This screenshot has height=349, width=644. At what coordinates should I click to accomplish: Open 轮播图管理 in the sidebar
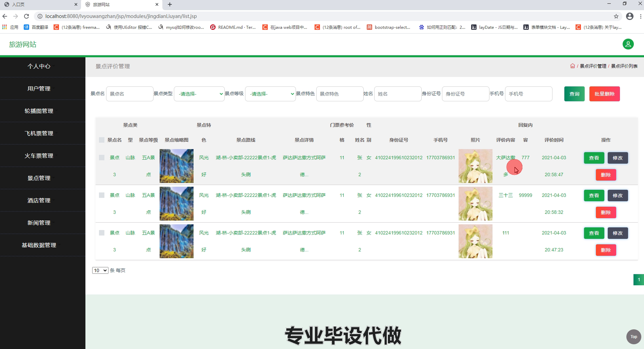click(x=39, y=111)
